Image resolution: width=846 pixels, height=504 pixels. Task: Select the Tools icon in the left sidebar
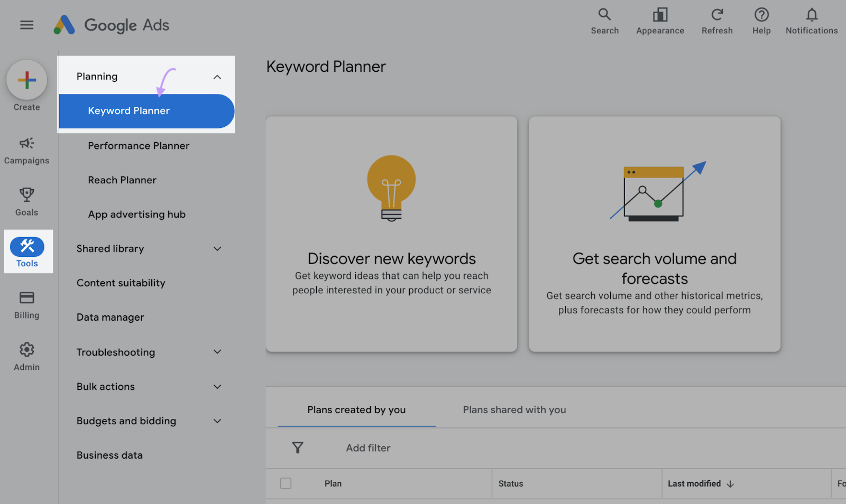pos(27,246)
